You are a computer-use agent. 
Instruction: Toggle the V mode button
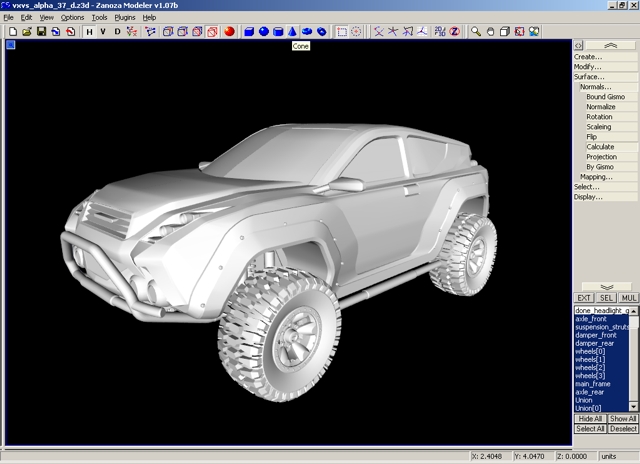click(x=103, y=32)
